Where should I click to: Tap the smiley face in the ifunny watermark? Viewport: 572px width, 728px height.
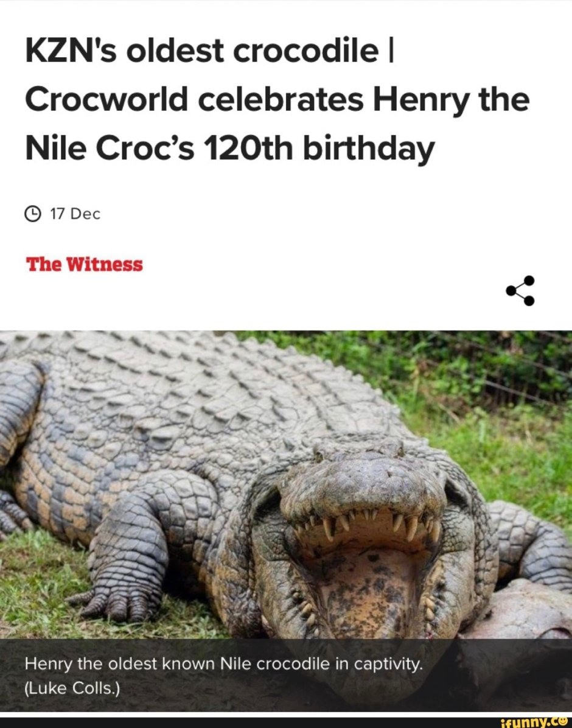tap(567, 721)
